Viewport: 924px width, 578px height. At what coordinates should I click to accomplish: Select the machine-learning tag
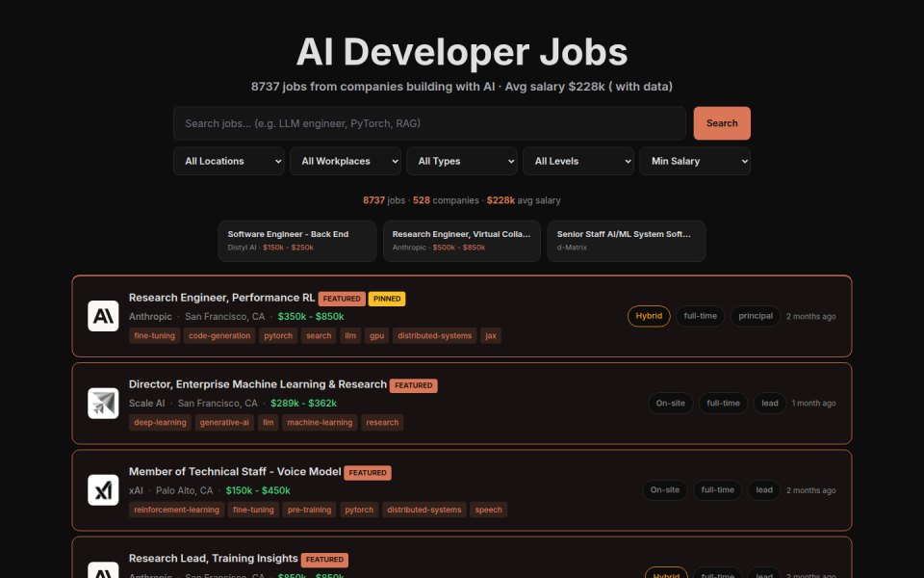tap(320, 422)
